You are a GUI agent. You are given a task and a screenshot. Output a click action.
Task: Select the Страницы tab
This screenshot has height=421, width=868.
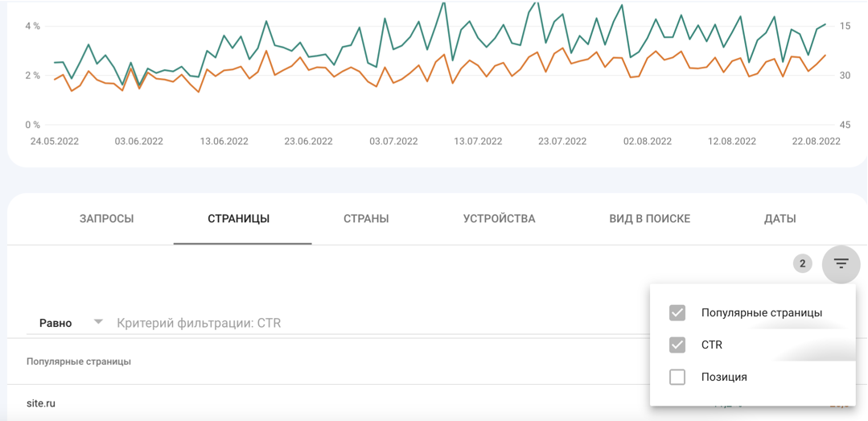pyautogui.click(x=238, y=218)
